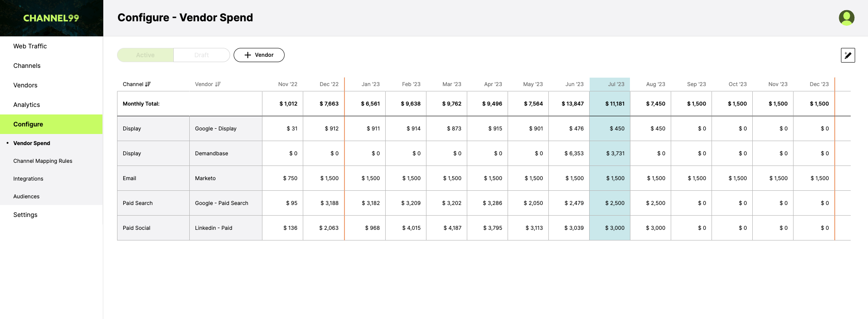Switch to the Draft toggle

tap(202, 55)
